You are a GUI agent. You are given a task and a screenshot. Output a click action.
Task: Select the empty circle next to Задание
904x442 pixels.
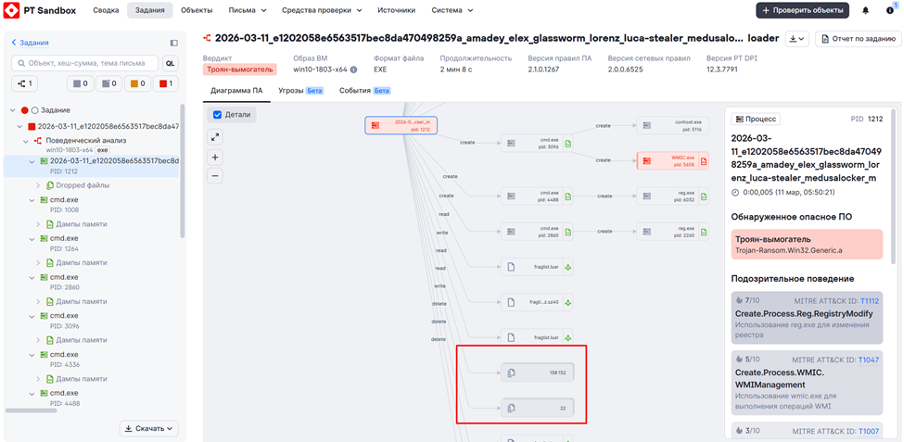[x=35, y=110]
